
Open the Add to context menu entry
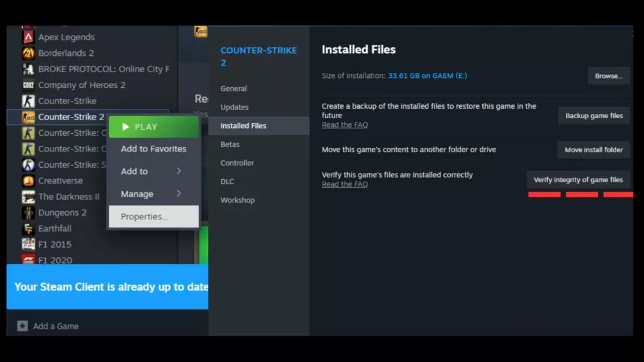[153, 171]
